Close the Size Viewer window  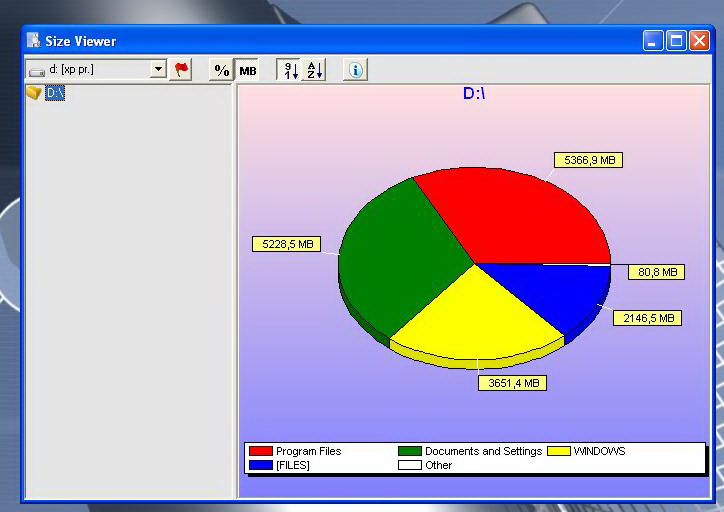700,41
